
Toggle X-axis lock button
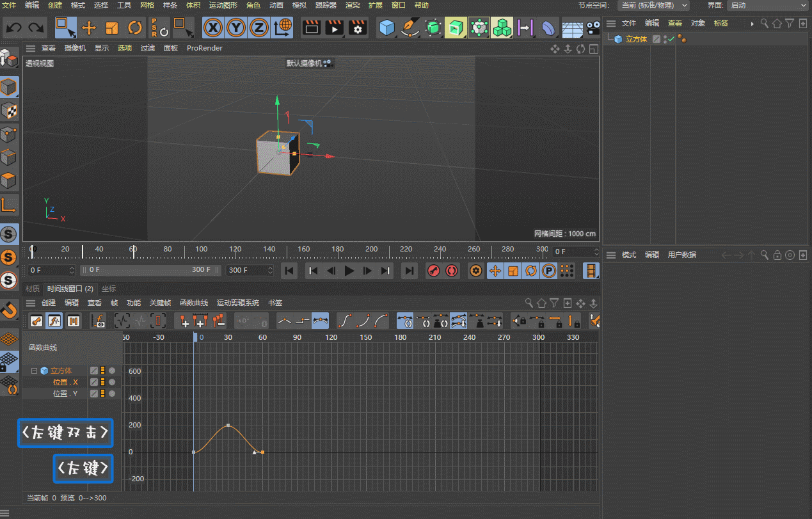tap(213, 28)
